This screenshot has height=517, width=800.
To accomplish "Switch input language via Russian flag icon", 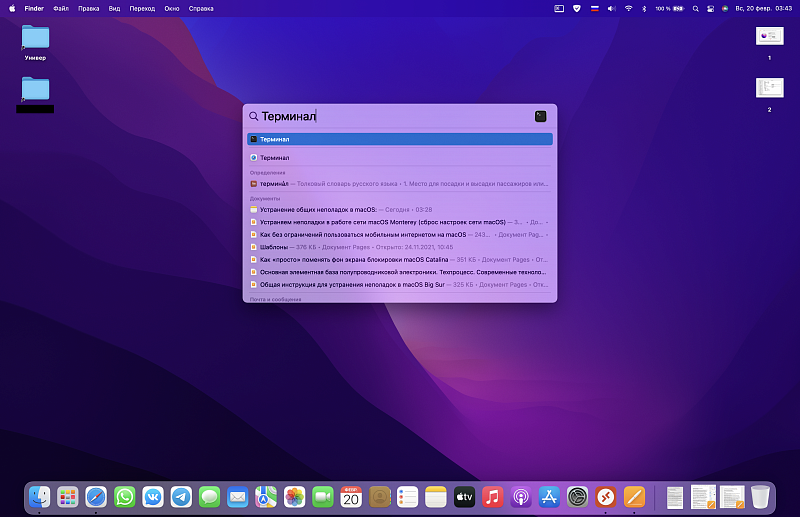I will coord(595,8).
